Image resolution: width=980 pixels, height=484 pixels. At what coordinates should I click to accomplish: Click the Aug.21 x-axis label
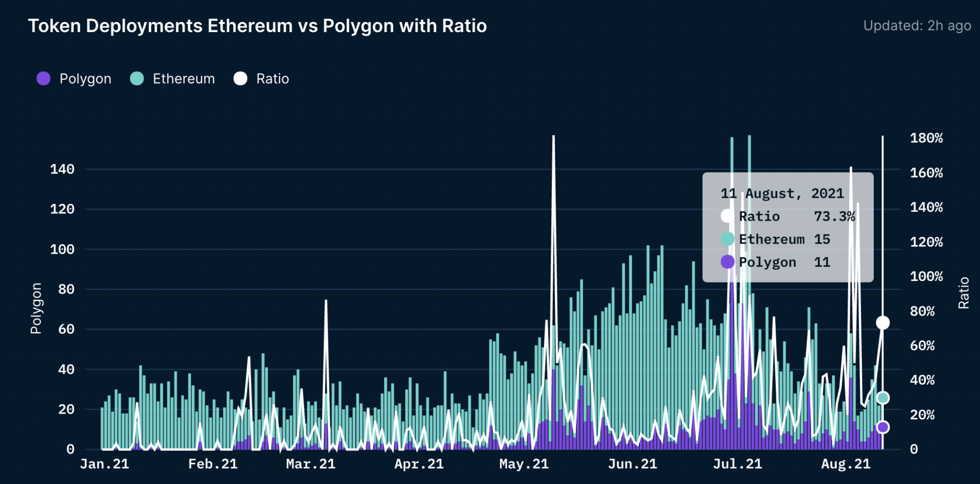(x=846, y=464)
